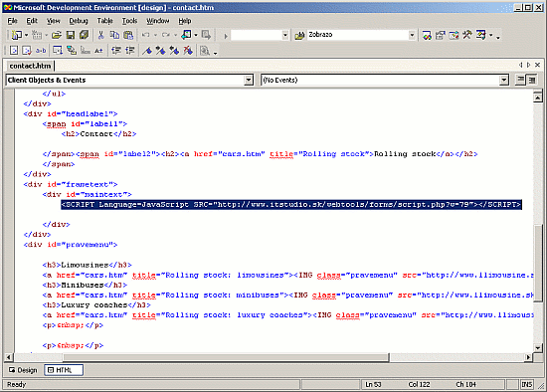This screenshot has width=547, height=392.
Task: Open the Edit menu
Action: [32, 21]
